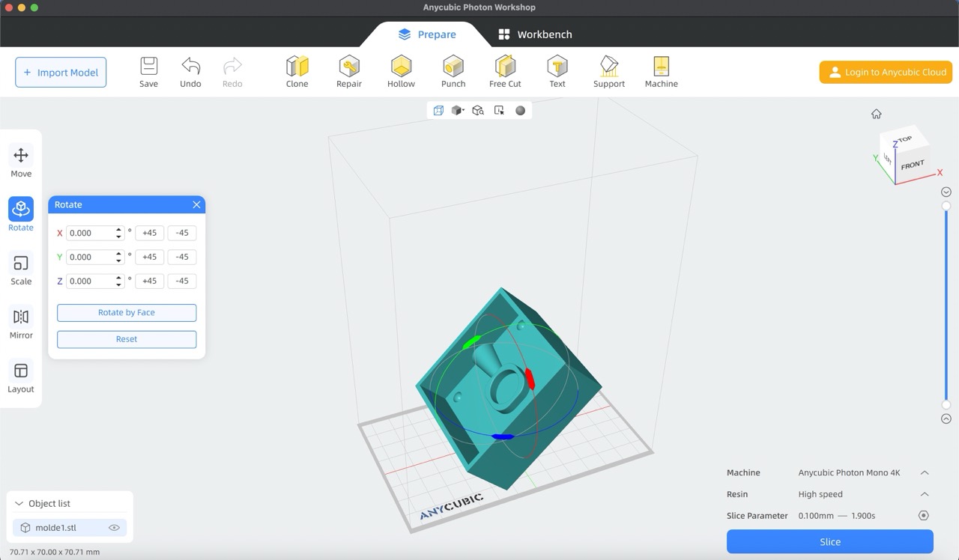
Task: Click the red rotation gizmo handle
Action: 529,379
